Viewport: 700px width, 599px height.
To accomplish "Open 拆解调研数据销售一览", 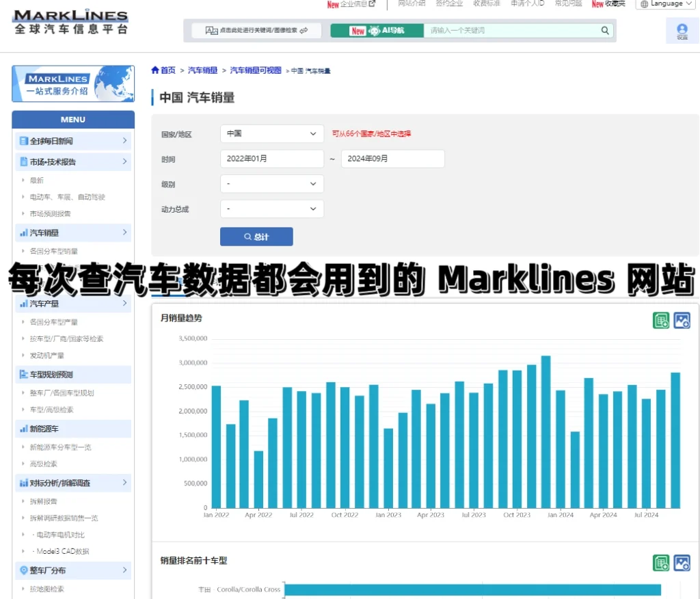I will tap(64, 518).
